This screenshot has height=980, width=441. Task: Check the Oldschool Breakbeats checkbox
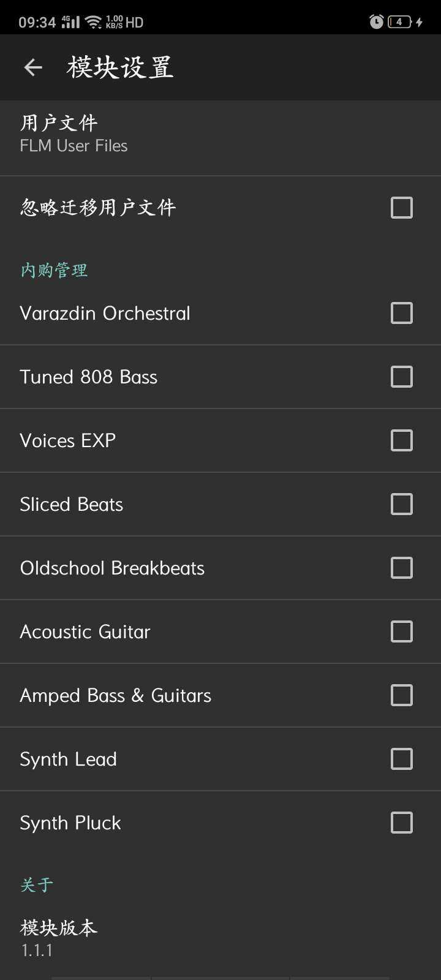coord(402,568)
